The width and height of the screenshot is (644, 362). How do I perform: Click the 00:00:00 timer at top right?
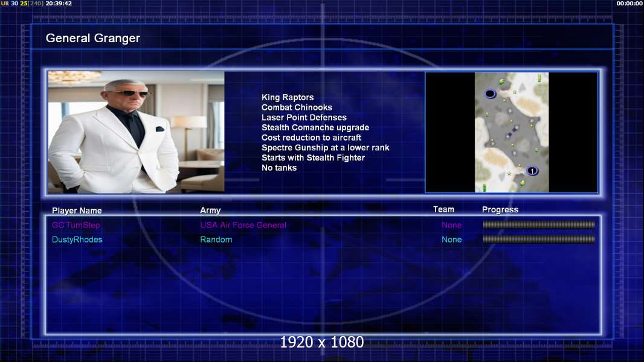point(630,3)
